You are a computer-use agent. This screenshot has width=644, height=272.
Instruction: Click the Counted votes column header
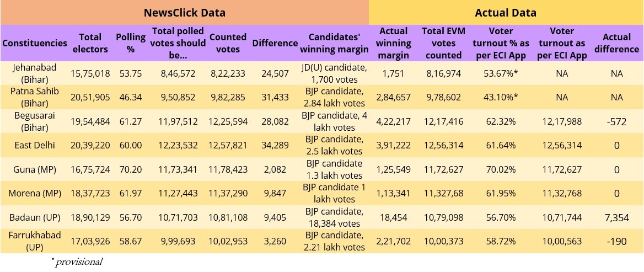click(228, 43)
